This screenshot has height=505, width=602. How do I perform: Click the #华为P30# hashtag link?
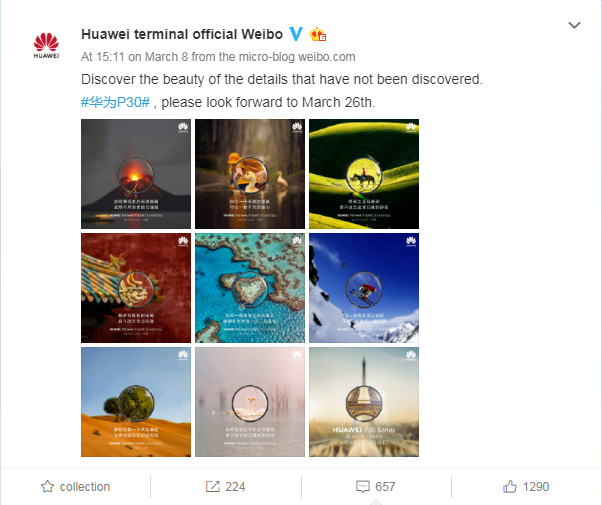115,103
